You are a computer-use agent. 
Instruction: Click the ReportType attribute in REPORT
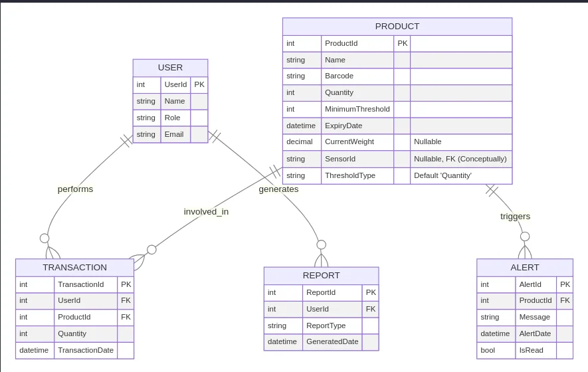(326, 326)
